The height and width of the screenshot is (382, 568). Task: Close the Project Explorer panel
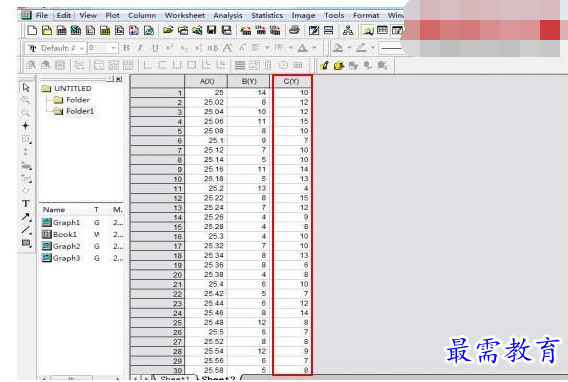(119, 79)
